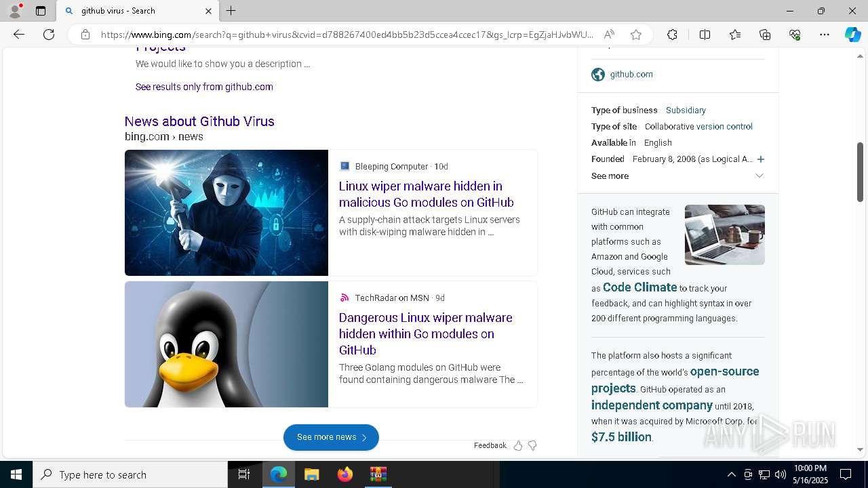The image size is (868, 488).
Task: Open Edge Settings and more menu
Action: pos(825,35)
